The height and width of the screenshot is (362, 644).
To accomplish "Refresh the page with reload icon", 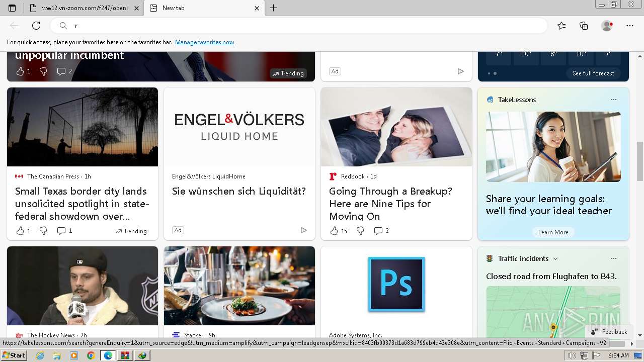I will (36, 26).
